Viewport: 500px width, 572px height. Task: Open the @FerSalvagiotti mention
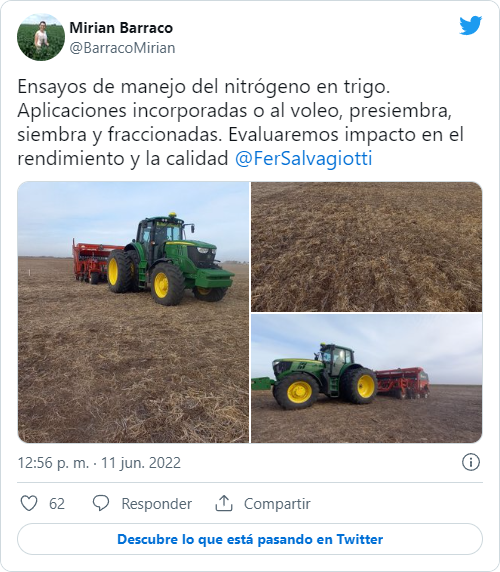point(303,159)
